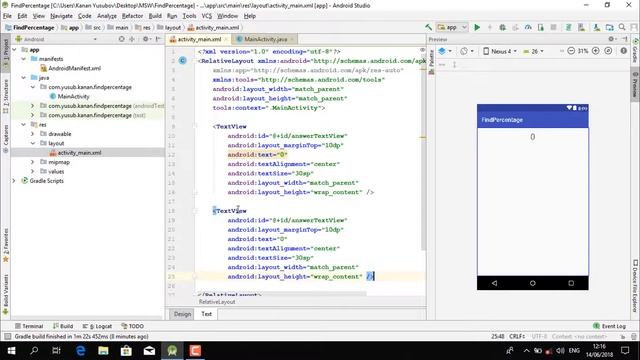This screenshot has width=640, height=360.
Task: Collapse the manifests folder
Action: (24, 59)
